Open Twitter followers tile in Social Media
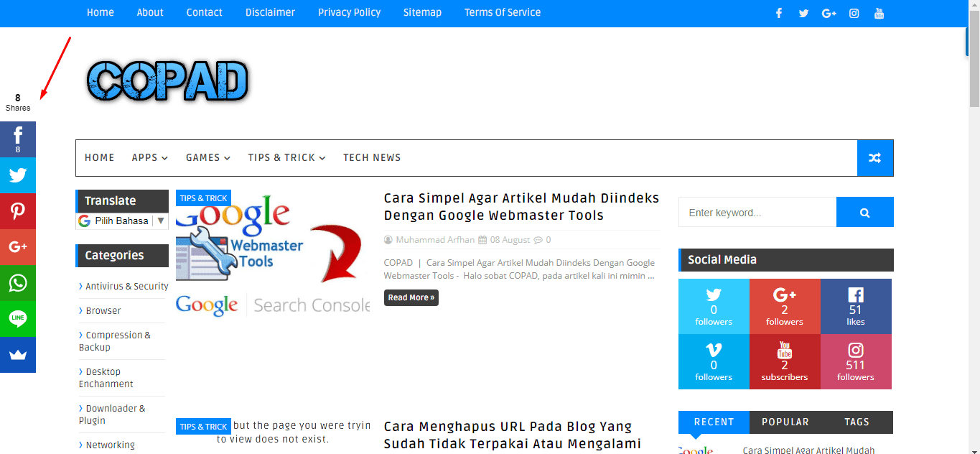This screenshot has width=980, height=454. coord(714,306)
